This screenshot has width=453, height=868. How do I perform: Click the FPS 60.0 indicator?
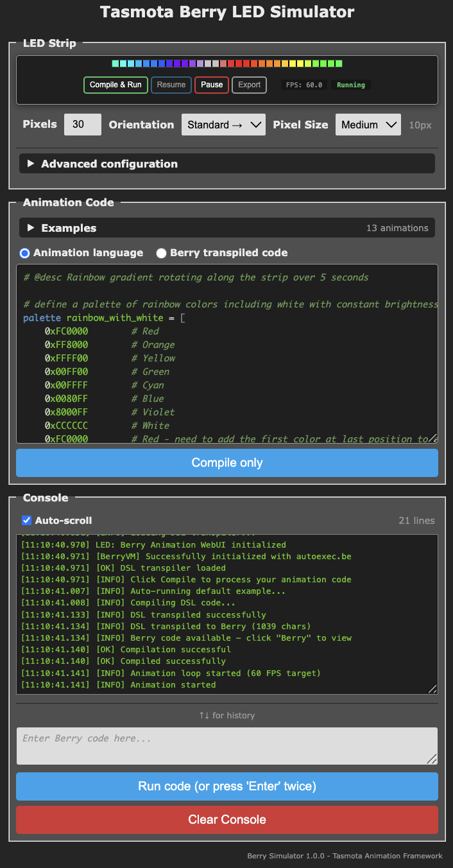303,84
